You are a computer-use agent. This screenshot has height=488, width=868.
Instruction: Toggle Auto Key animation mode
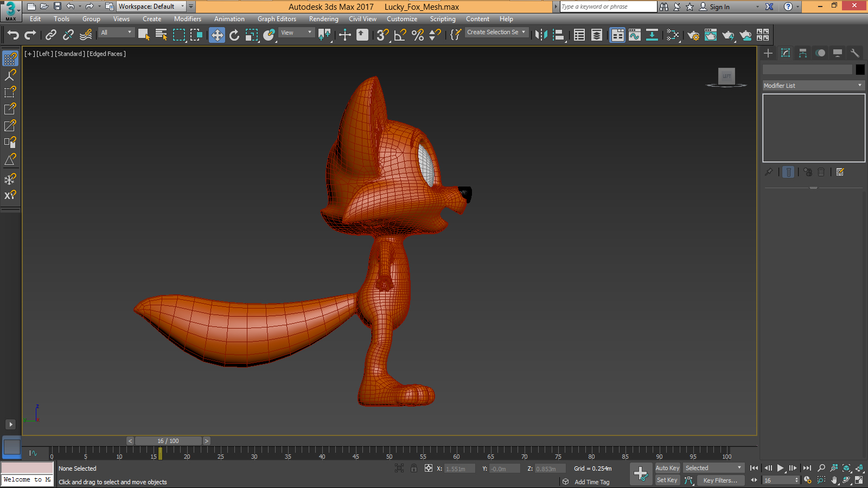click(667, 468)
